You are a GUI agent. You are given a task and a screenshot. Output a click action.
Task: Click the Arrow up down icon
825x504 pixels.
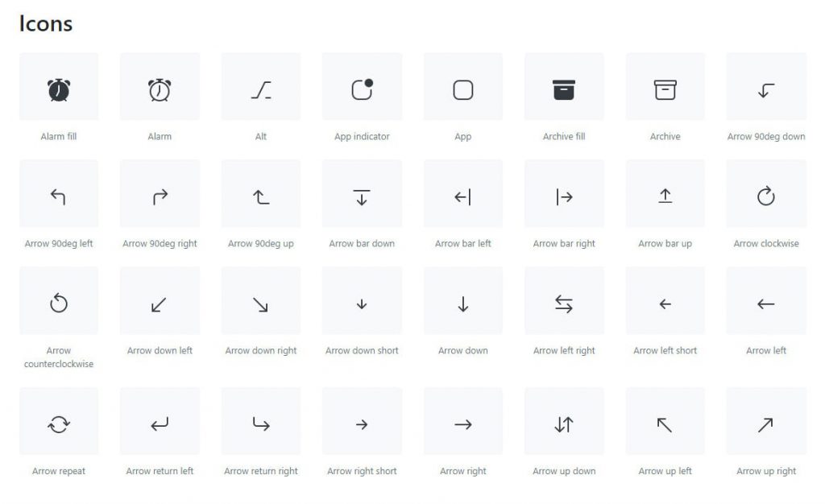(563, 424)
